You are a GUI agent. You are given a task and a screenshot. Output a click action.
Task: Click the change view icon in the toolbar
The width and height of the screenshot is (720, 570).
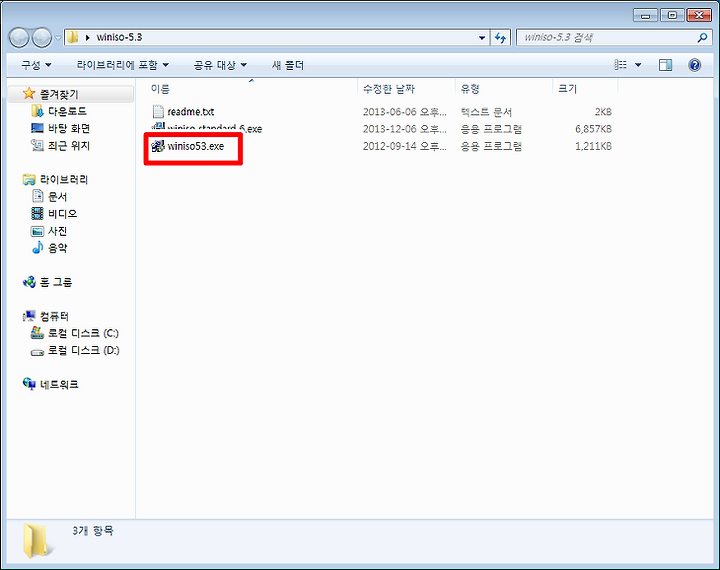tap(620, 65)
